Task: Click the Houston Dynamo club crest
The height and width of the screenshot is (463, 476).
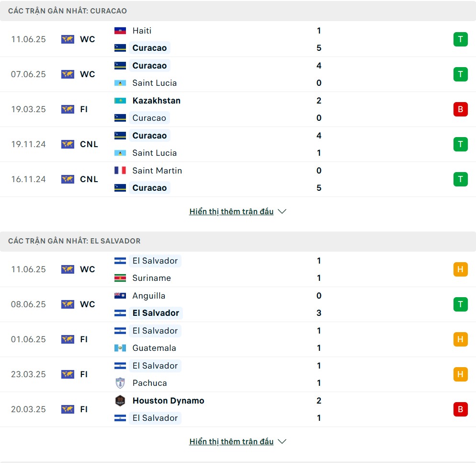Action: [120, 400]
